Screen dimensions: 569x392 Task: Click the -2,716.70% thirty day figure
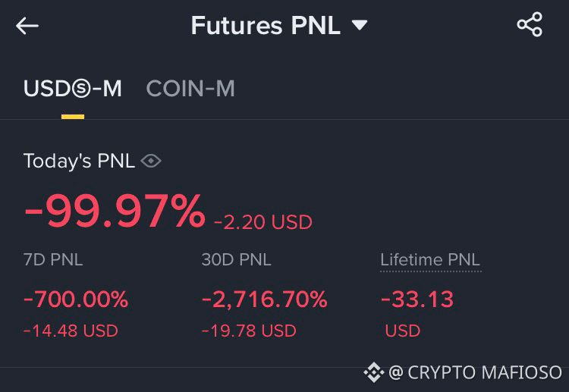(264, 299)
